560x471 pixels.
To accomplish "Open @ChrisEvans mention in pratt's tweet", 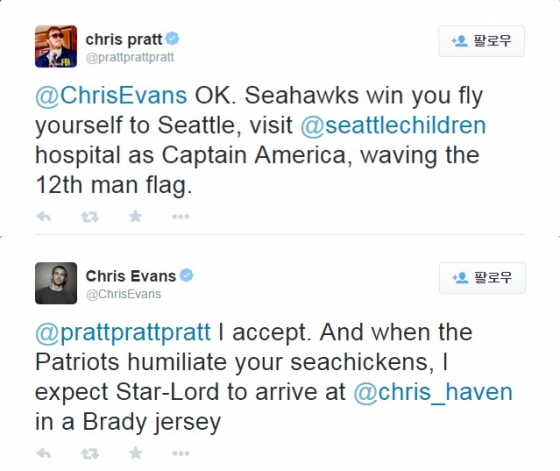I will tap(111, 96).
